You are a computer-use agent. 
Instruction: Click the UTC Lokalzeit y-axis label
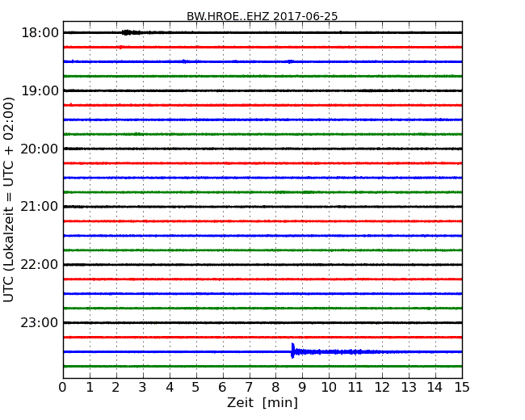click(9, 199)
